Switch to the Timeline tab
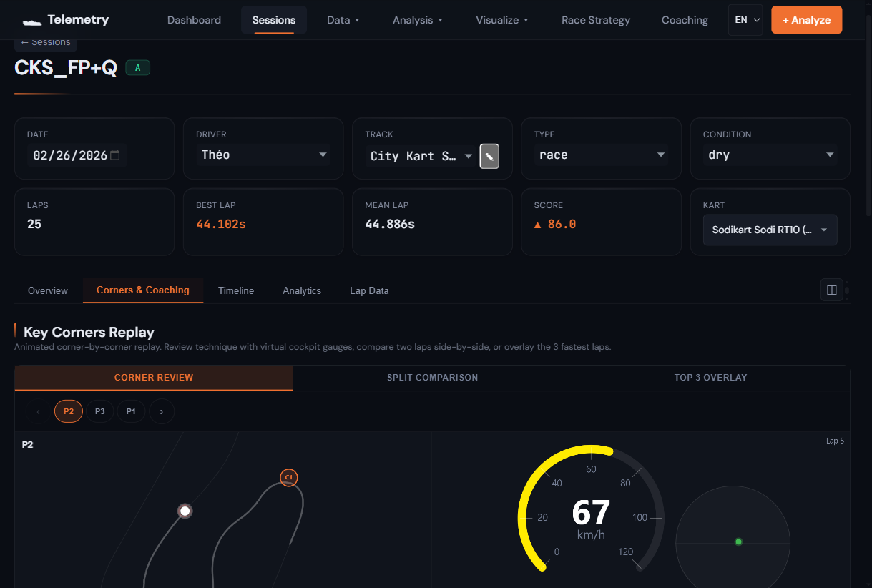The width and height of the screenshot is (872, 588). (x=236, y=290)
